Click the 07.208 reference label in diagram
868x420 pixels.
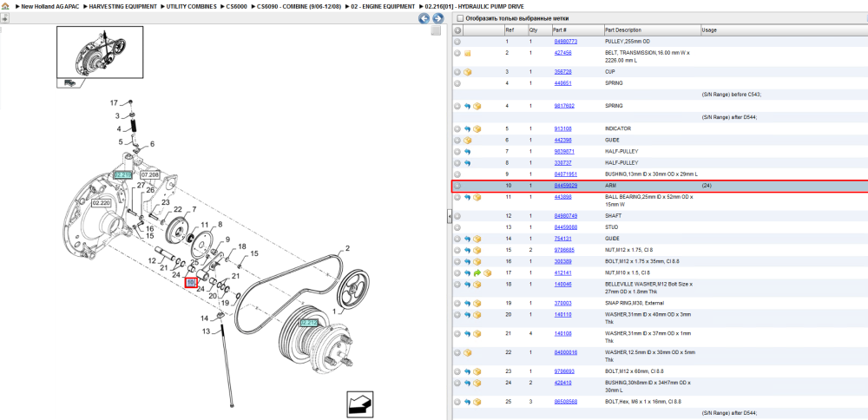[x=149, y=175]
